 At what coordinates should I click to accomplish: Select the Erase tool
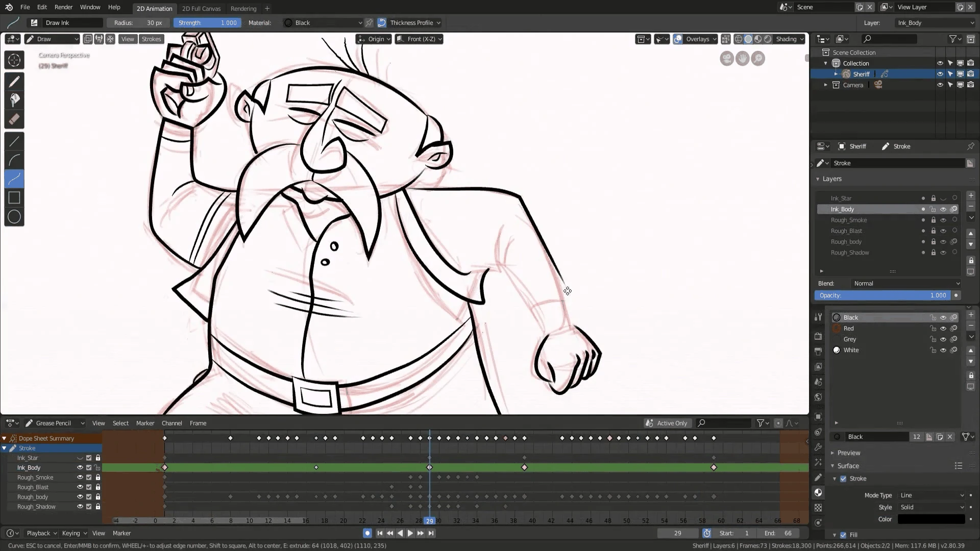point(14,119)
